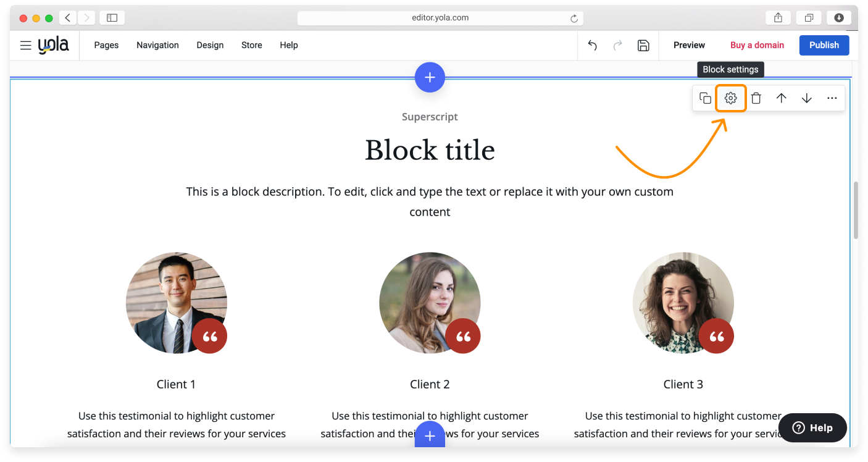Open Block settings gear icon
Viewport: 868px width, 462px height.
coord(731,98)
